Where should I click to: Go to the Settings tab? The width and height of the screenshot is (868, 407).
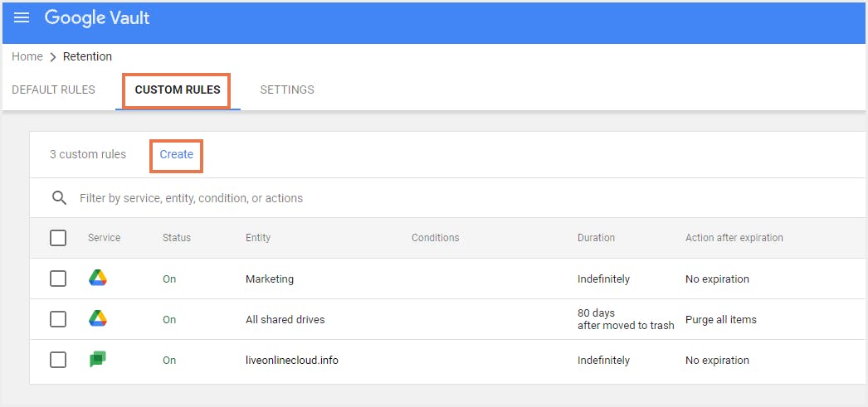287,90
